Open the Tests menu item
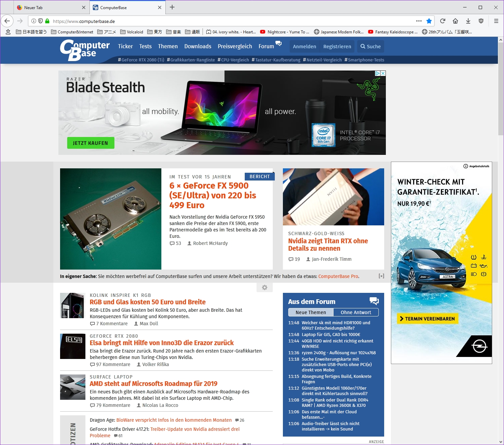 (145, 46)
